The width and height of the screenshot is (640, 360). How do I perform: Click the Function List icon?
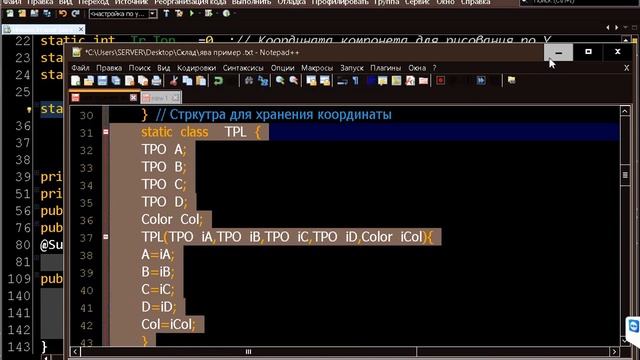[x=410, y=81]
